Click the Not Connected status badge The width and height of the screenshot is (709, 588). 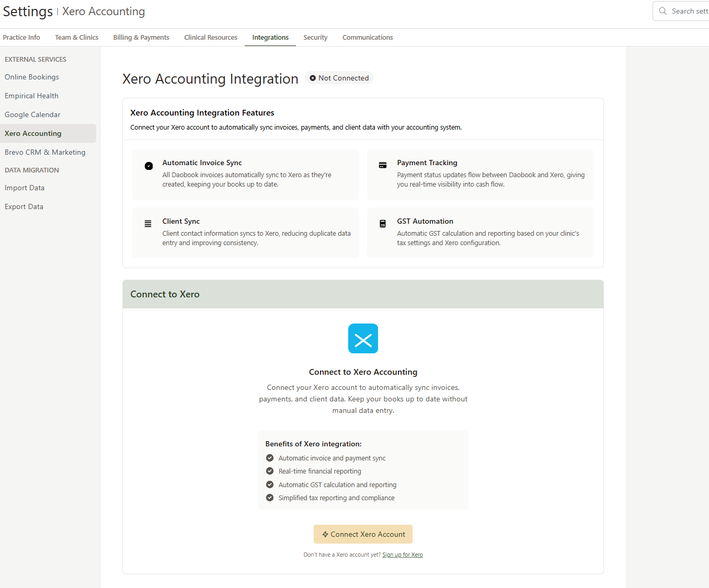pos(339,78)
